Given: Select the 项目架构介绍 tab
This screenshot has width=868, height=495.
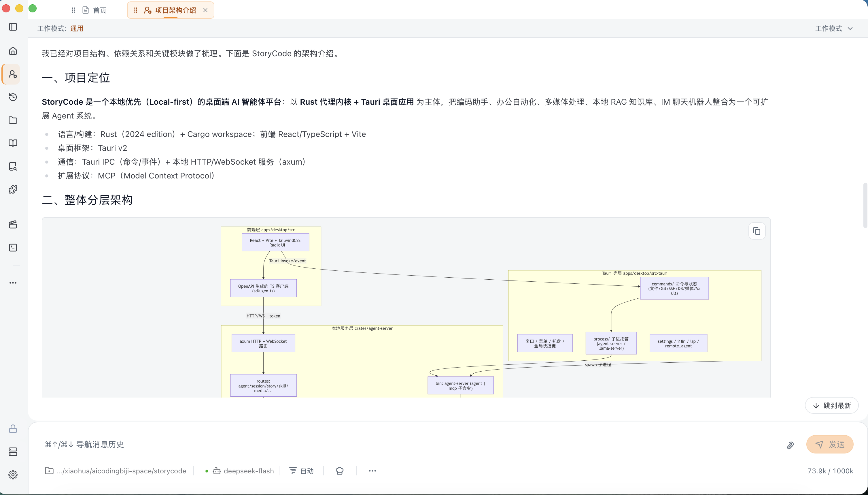Looking at the screenshot, I should click(x=170, y=10).
